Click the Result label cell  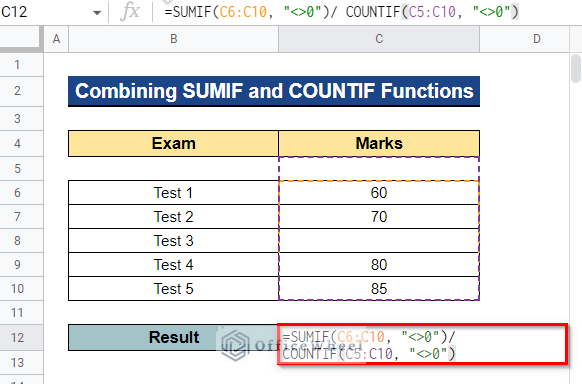[173, 338]
